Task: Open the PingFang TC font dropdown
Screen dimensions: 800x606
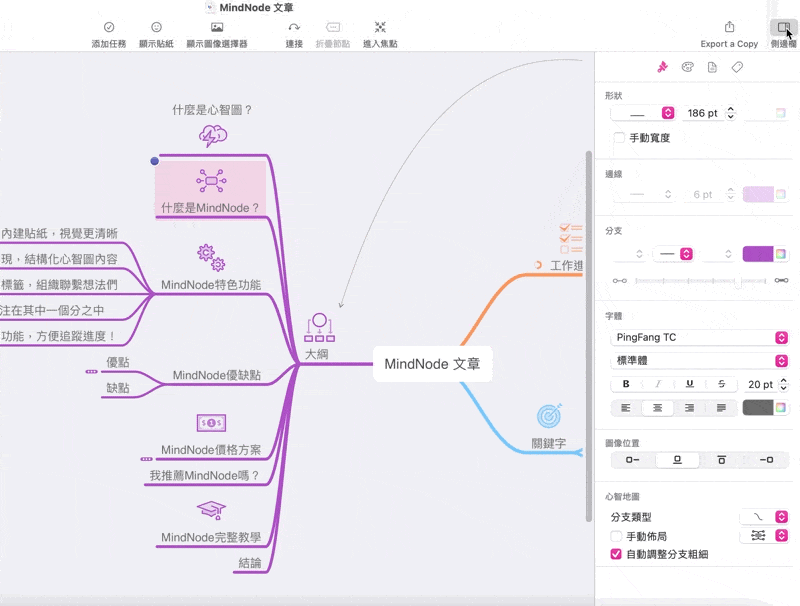Action: 699,337
